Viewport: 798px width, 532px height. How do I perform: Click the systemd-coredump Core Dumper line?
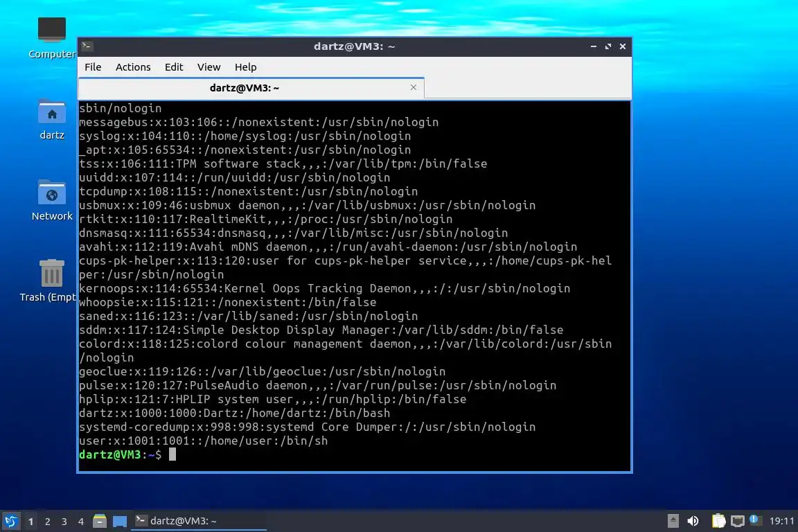click(308, 427)
